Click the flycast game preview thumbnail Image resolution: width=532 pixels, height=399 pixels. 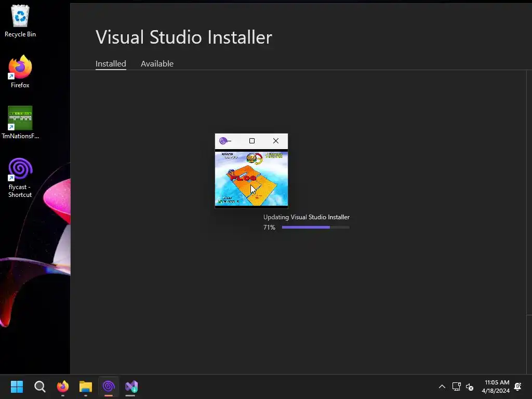[x=251, y=179]
